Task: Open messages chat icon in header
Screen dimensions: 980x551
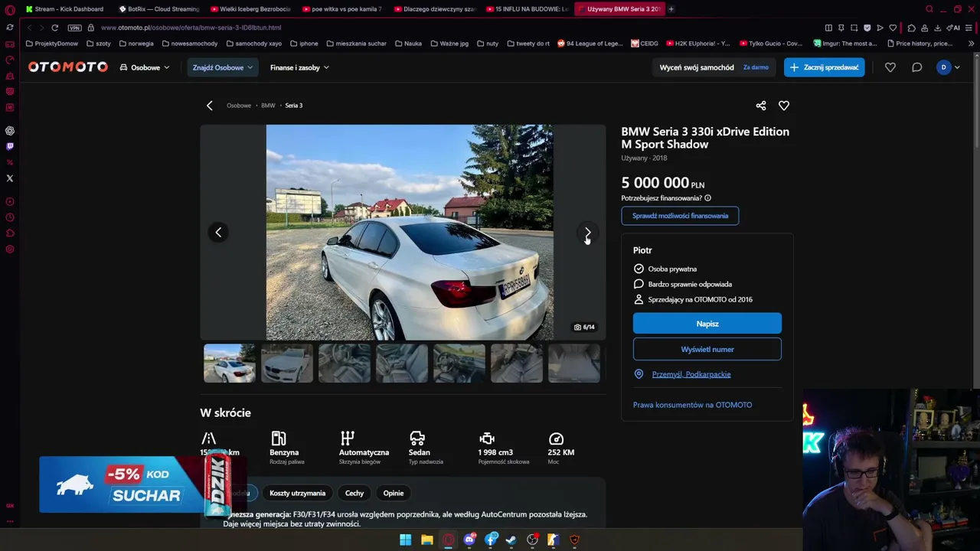Action: click(x=916, y=67)
